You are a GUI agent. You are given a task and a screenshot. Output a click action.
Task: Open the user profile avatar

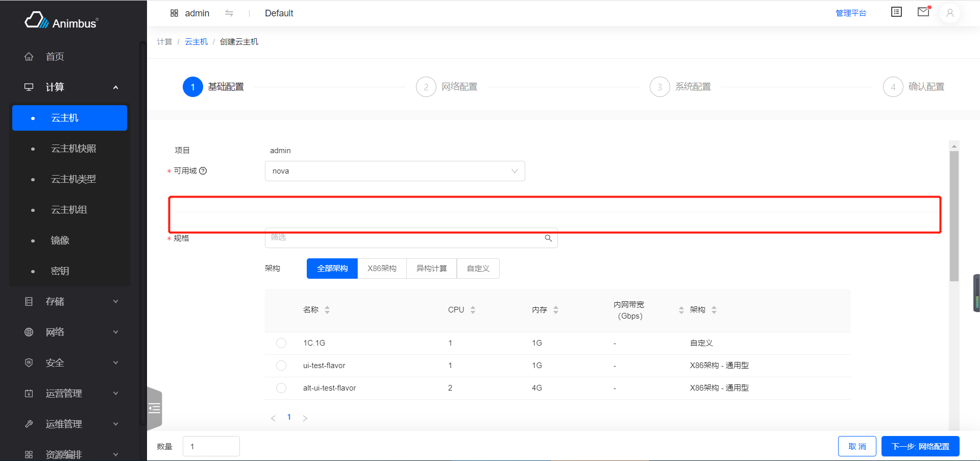949,13
